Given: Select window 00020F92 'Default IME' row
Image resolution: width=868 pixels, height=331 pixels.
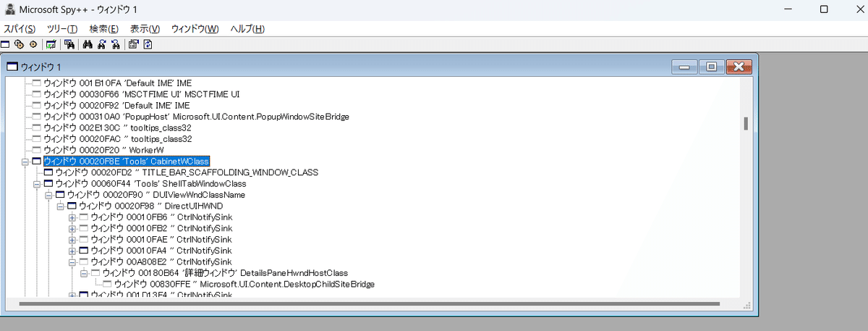Looking at the screenshot, I should [x=117, y=106].
